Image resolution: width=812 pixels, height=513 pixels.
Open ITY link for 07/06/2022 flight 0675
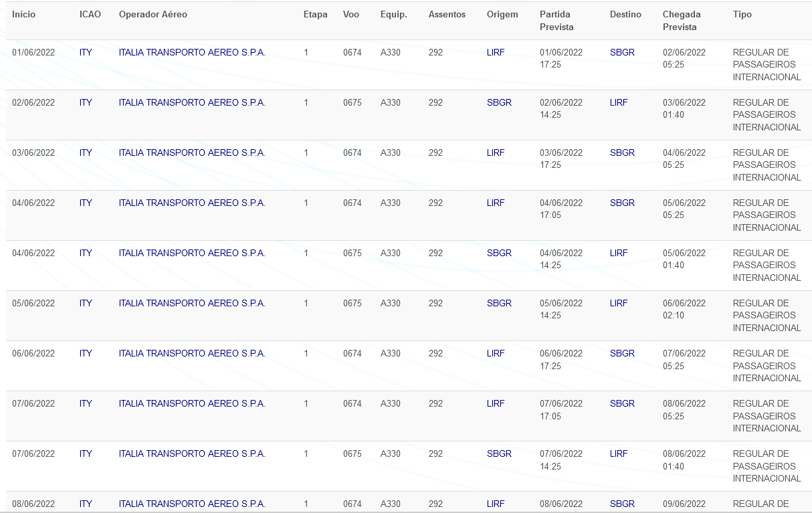(x=86, y=453)
